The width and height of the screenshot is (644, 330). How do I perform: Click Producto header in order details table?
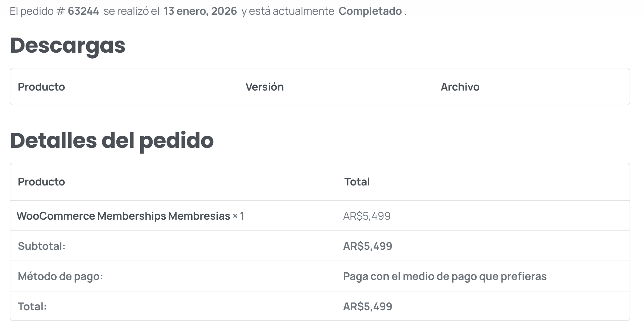click(x=41, y=182)
